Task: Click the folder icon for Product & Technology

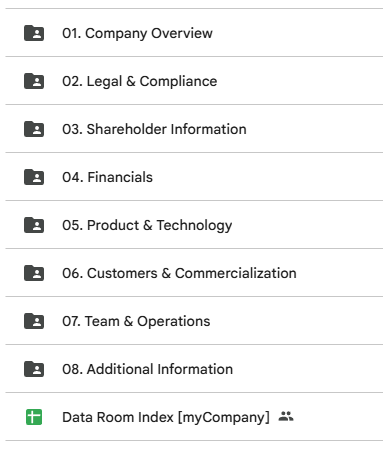Action: click(34, 225)
